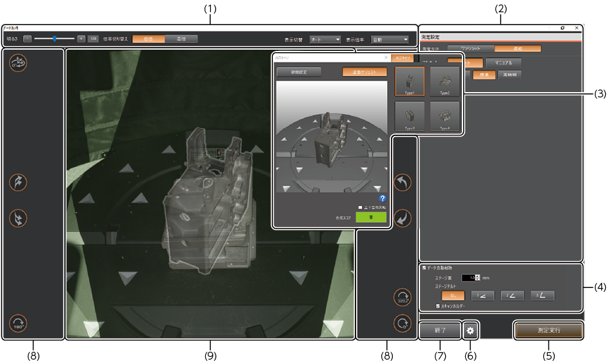The height and width of the screenshot is (364, 609).
Task: Open the 表示倍率 dropdown
Action: tap(390, 39)
